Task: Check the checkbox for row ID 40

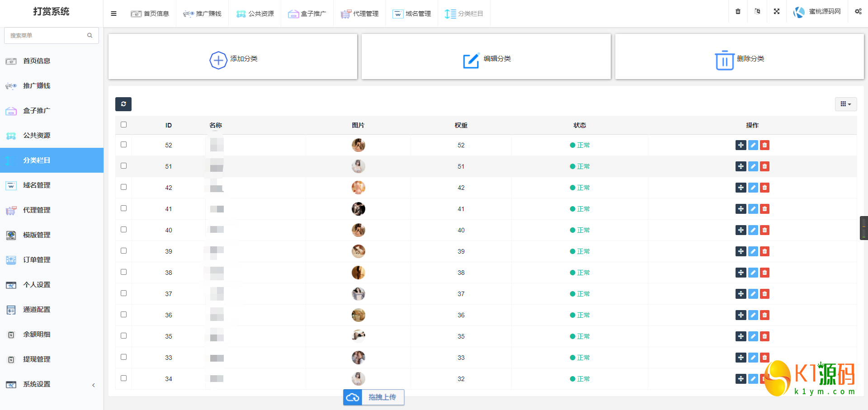Action: coord(123,230)
